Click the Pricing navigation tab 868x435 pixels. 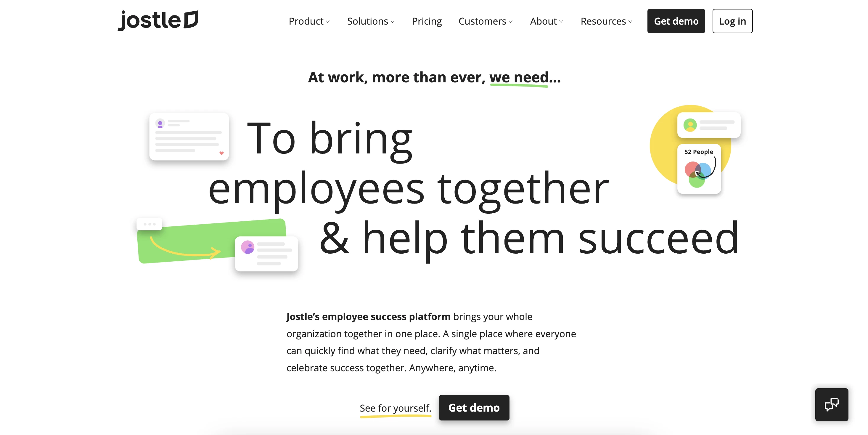click(427, 20)
